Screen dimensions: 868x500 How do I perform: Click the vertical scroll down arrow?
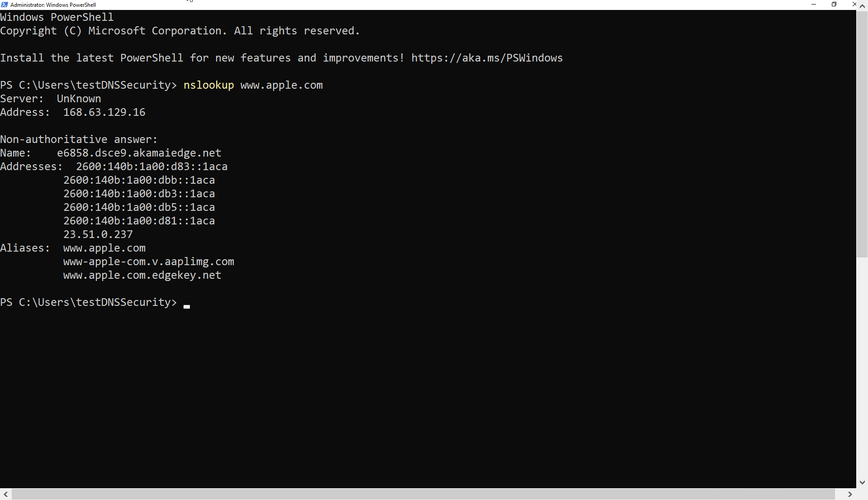click(x=862, y=482)
